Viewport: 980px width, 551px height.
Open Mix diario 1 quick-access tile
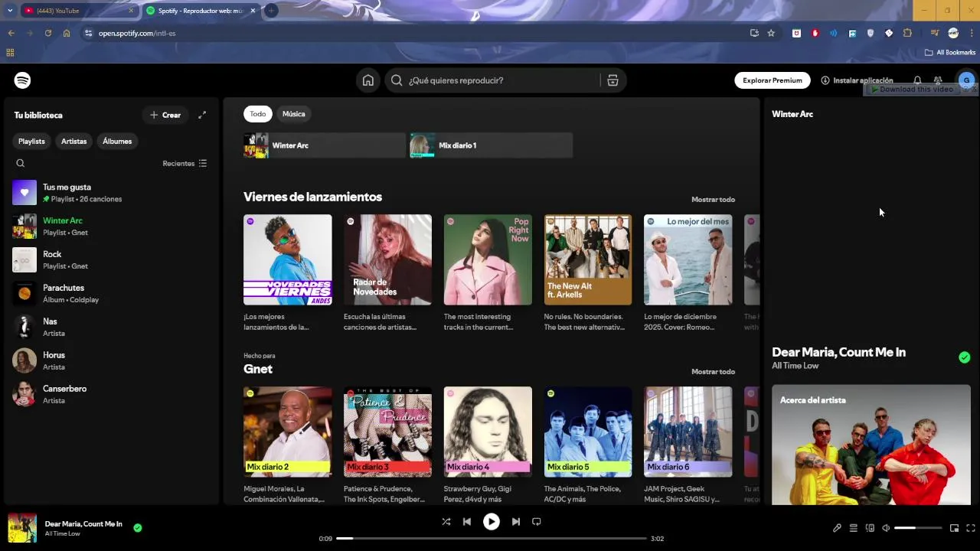(x=491, y=145)
